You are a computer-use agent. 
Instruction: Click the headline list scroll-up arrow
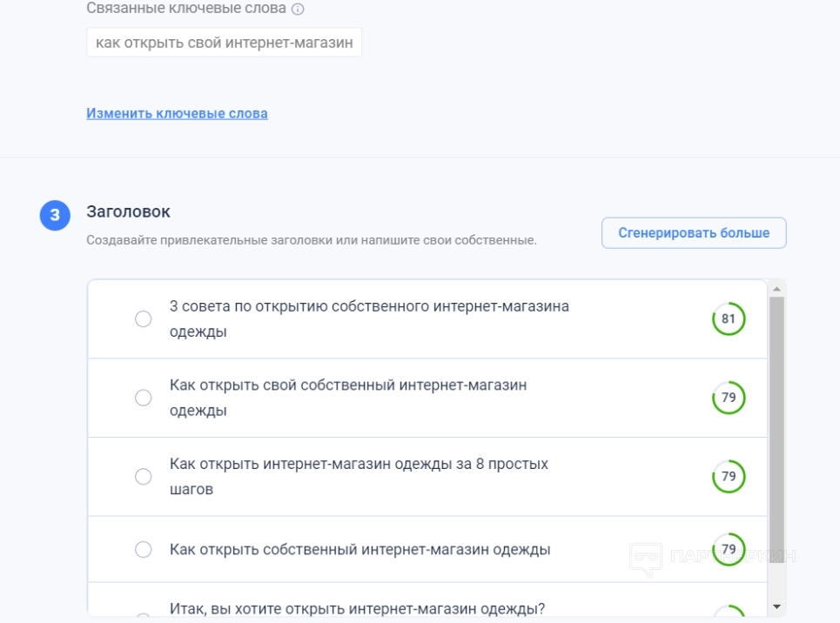tap(776, 288)
